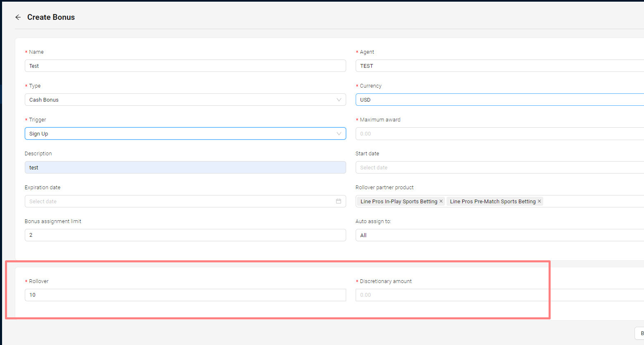Open the Expiration date calendar icon
This screenshot has width=644, height=345.
pyautogui.click(x=338, y=201)
